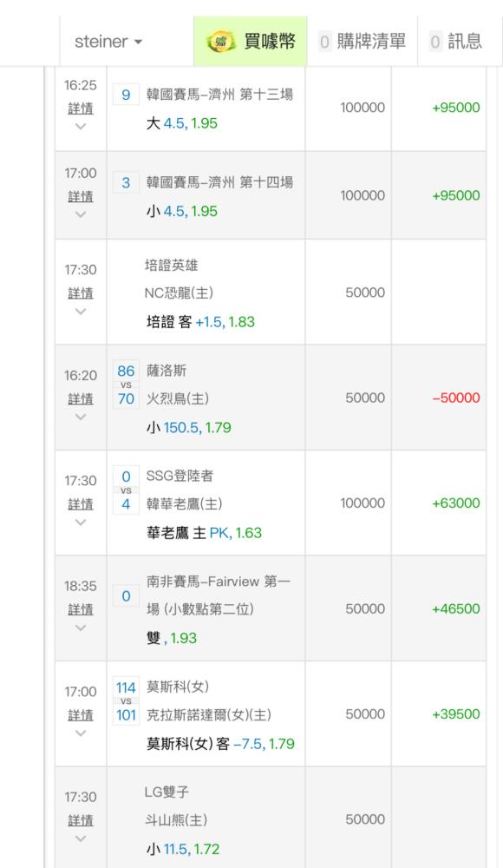Open 詳情 for 培證英雄 vs NC恐龍
The width and height of the screenshot is (503, 868).
tap(81, 293)
